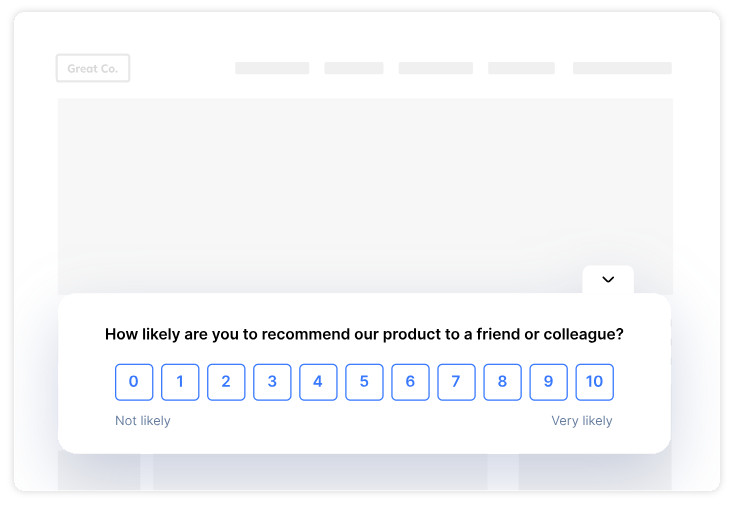Image resolution: width=738 pixels, height=508 pixels.
Task: Click the Great Co. logo
Action: click(93, 68)
